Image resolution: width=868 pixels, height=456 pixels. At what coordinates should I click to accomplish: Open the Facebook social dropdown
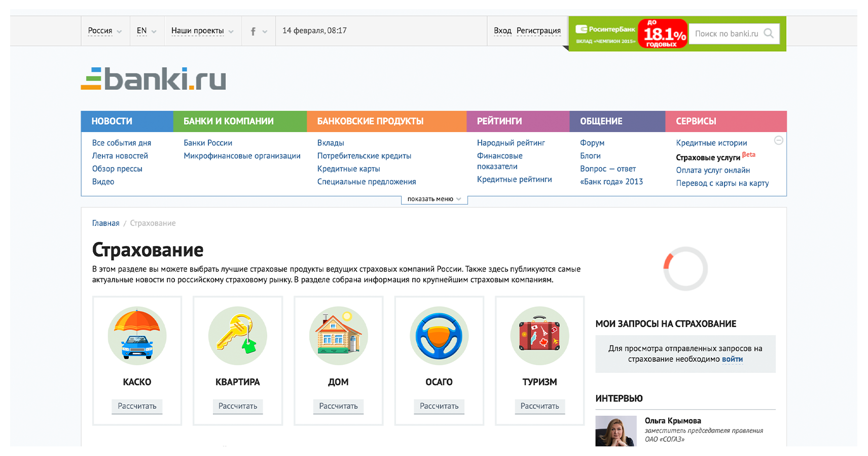[258, 31]
